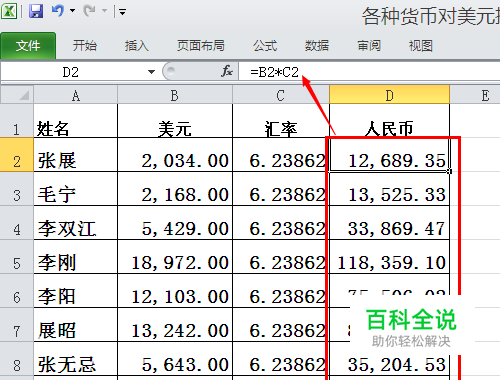The image size is (500, 380).
Task: Click the cell with 2,168.00
Action: click(175, 189)
